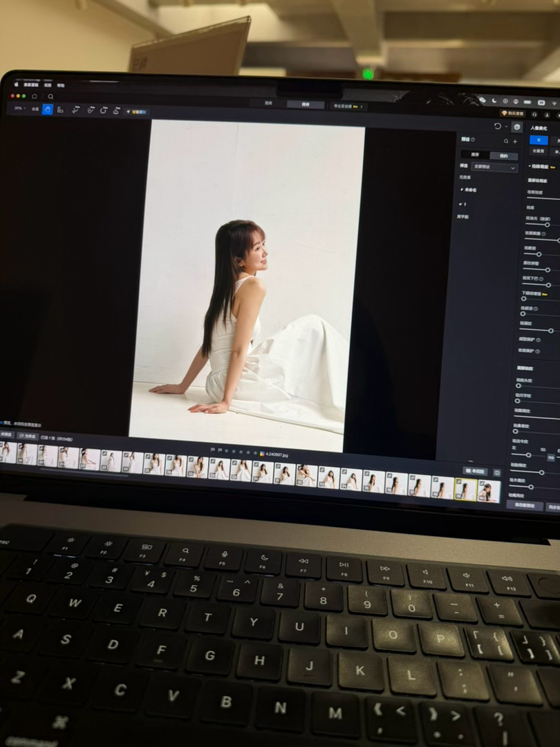Add a new preset with plus icon
The width and height of the screenshot is (560, 747).
click(x=515, y=142)
